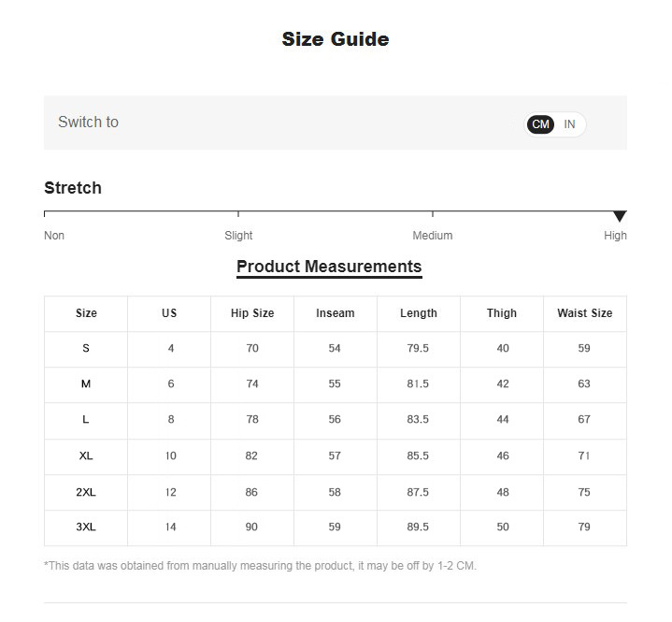Select the S size row label
This screenshot has width=672, height=622.
(x=86, y=349)
